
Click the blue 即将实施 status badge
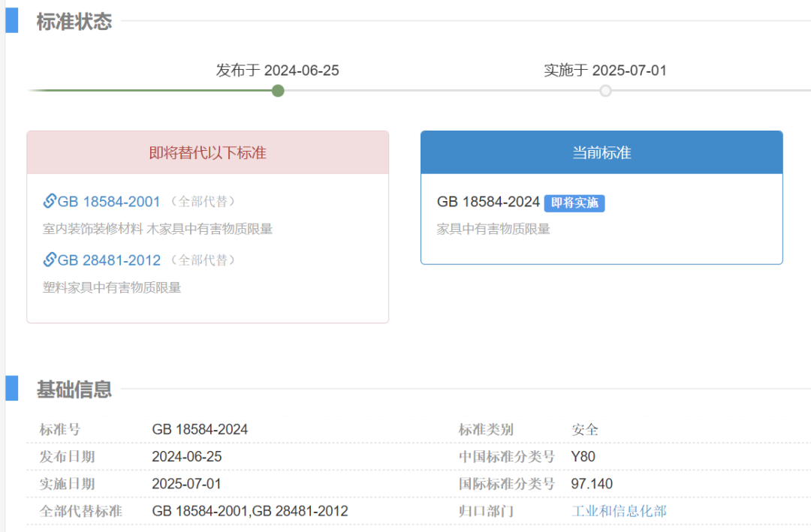tap(574, 203)
